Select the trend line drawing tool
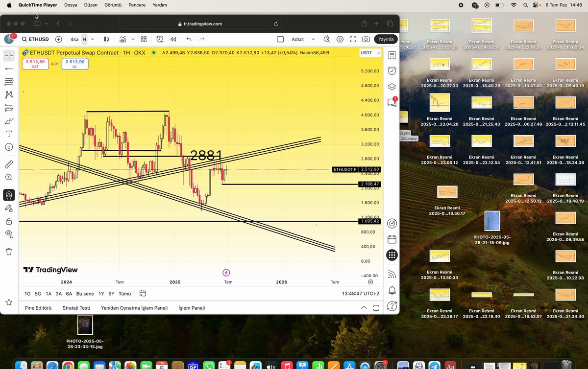The width and height of the screenshot is (588, 369). click(9, 69)
